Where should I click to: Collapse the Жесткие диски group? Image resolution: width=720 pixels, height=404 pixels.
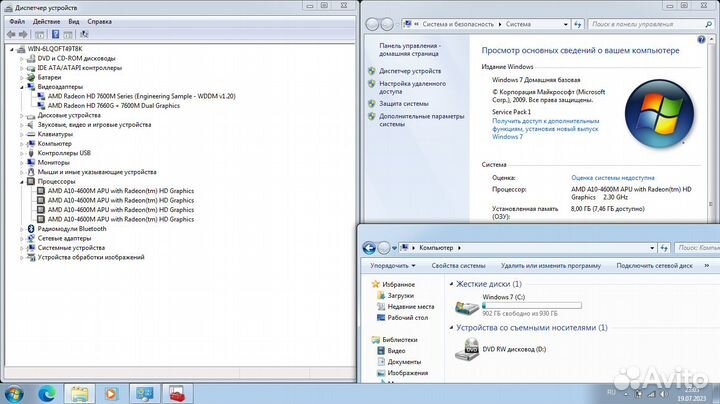451,284
